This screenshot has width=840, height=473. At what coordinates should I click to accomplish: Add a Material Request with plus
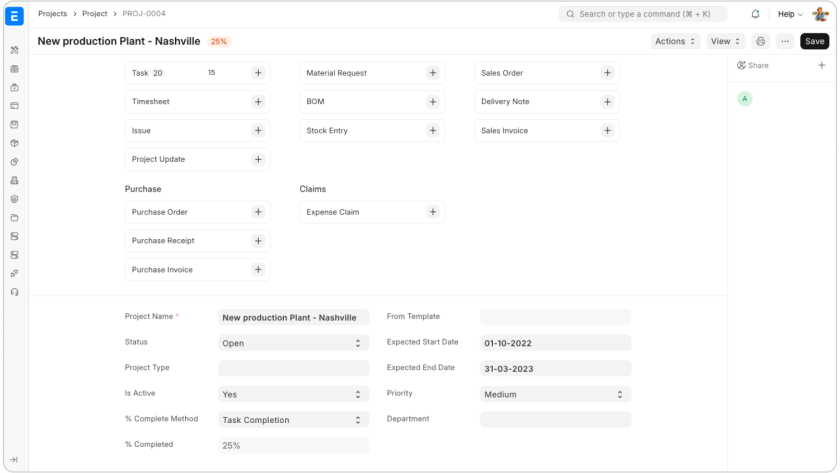pos(432,73)
